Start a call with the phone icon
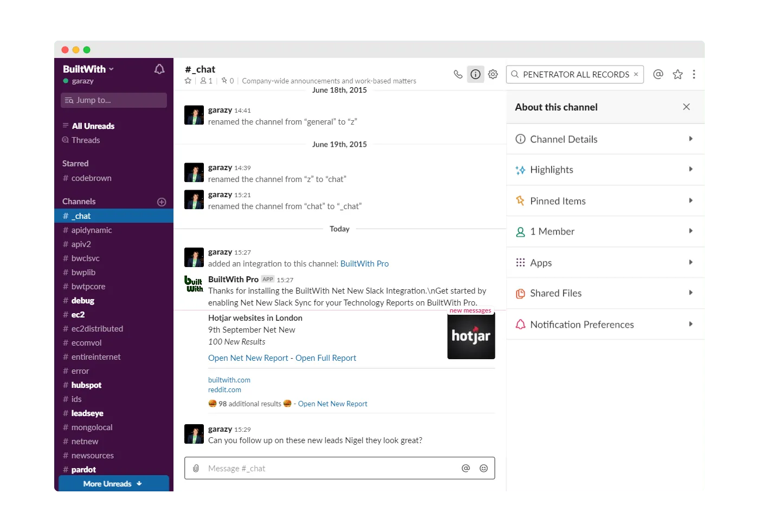The height and width of the screenshot is (532, 759). tap(458, 74)
